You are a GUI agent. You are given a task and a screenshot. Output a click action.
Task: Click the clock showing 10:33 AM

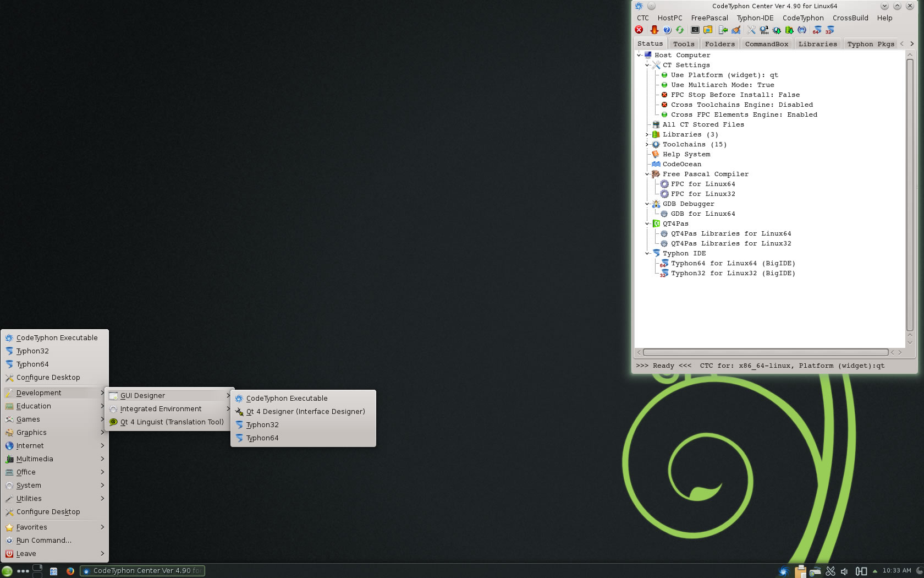897,571
